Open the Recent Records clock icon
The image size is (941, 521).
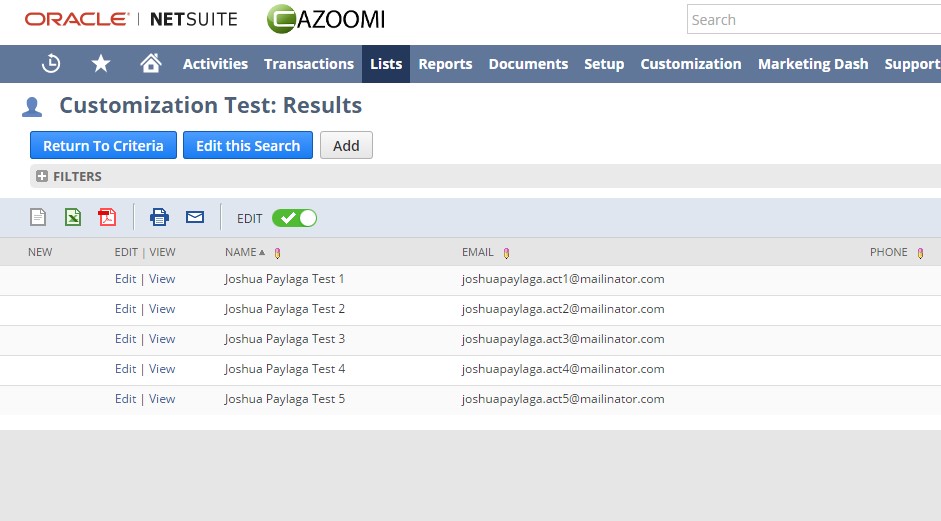[51, 64]
